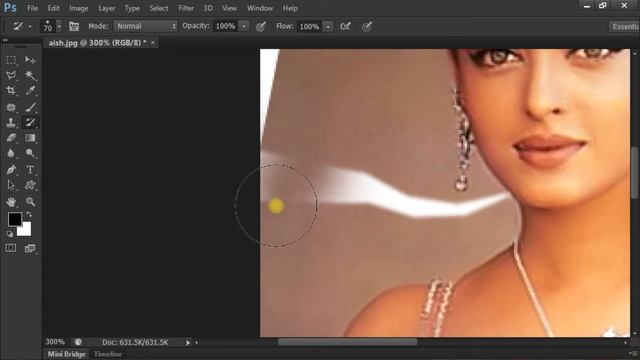Expand the toolbox with the double arrows

click(5, 40)
